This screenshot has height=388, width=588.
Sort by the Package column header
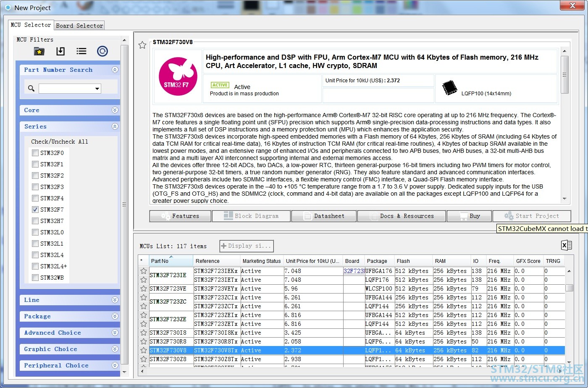tap(380, 261)
